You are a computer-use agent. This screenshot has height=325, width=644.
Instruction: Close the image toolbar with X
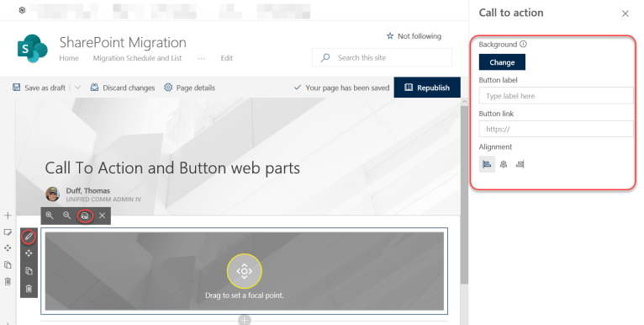103,216
